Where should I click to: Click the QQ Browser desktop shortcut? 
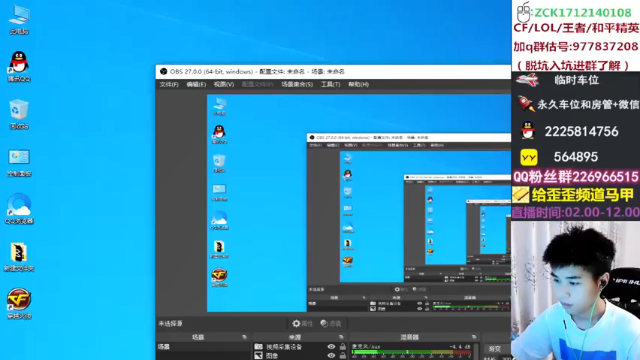pyautogui.click(x=19, y=209)
